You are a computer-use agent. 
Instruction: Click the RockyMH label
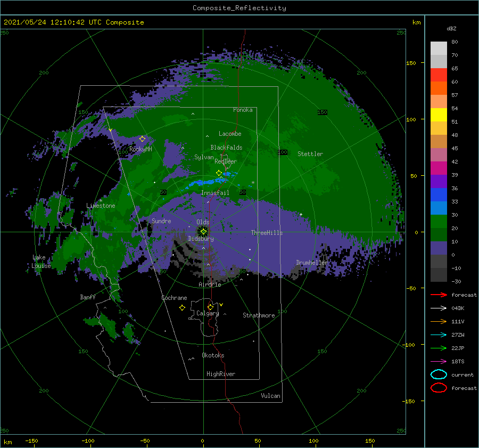pos(141,149)
